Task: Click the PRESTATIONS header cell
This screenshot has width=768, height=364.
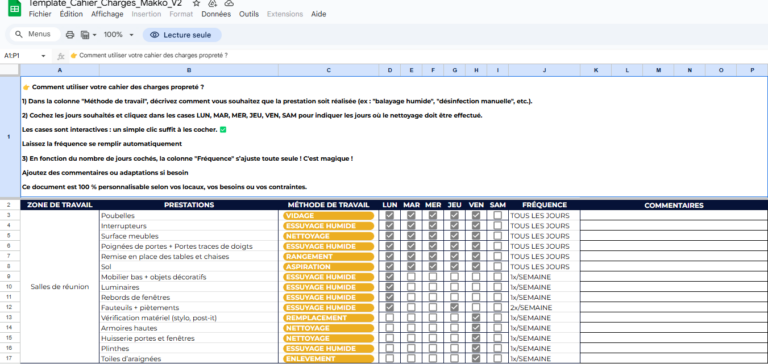Action: [189, 205]
